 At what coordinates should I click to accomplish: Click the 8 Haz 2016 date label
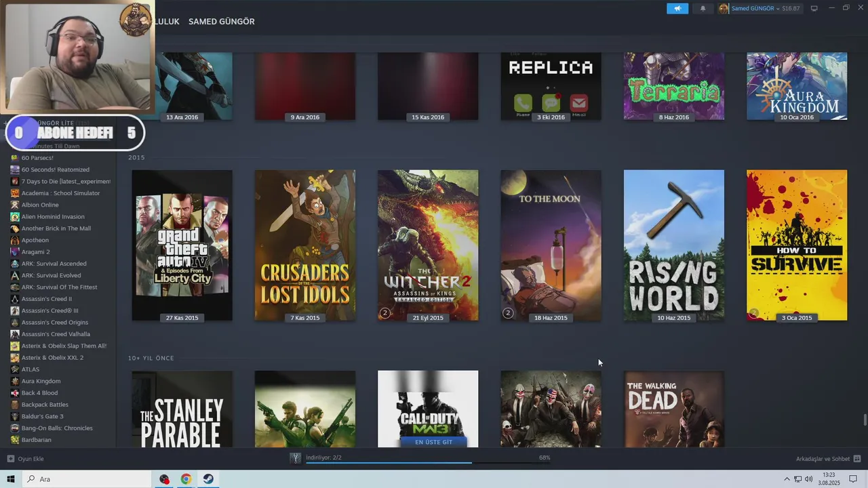673,117
